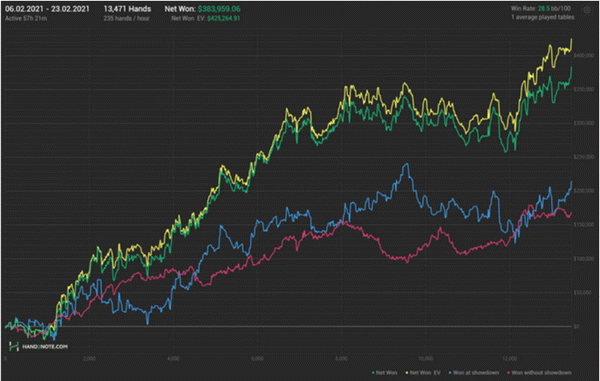Click the yellow Net Won EV legend dot

pyautogui.click(x=407, y=373)
